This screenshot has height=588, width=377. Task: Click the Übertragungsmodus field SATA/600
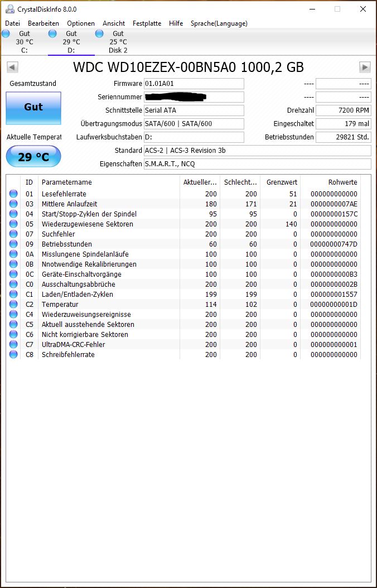194,124
